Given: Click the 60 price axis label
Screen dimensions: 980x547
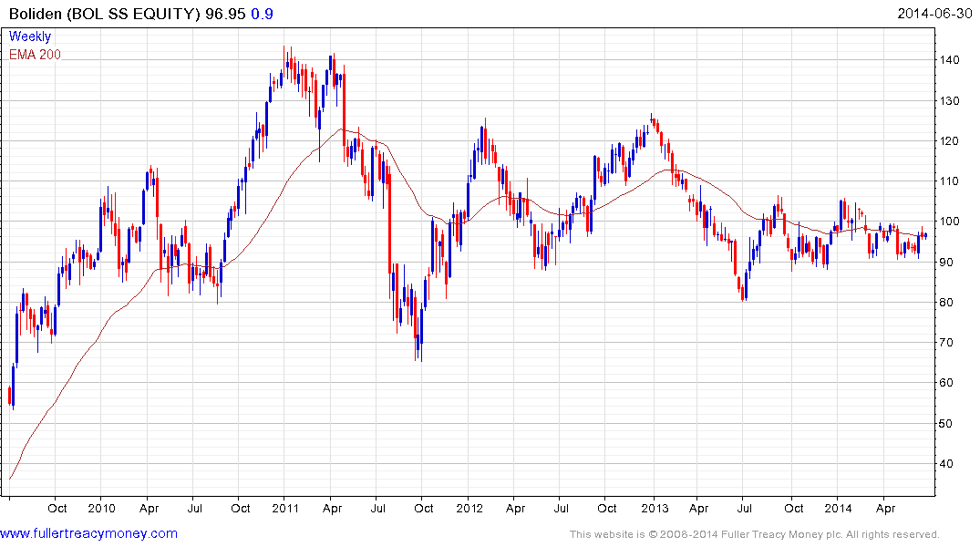Looking at the screenshot, I should [x=946, y=383].
